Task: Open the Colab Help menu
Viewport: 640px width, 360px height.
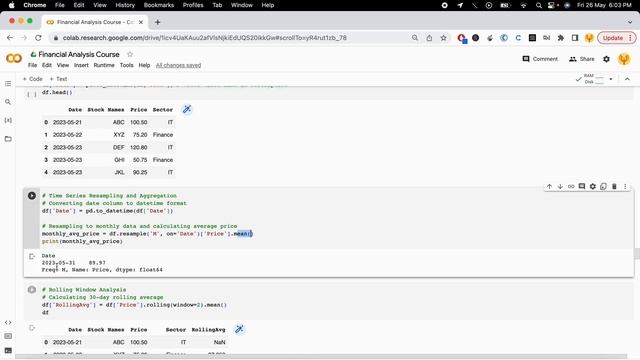Action: [x=144, y=65]
